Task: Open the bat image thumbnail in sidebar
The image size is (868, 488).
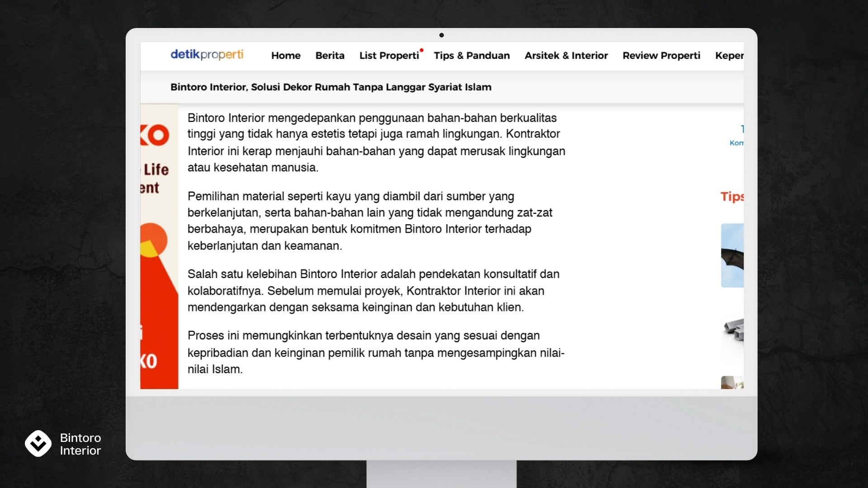Action: point(732,255)
